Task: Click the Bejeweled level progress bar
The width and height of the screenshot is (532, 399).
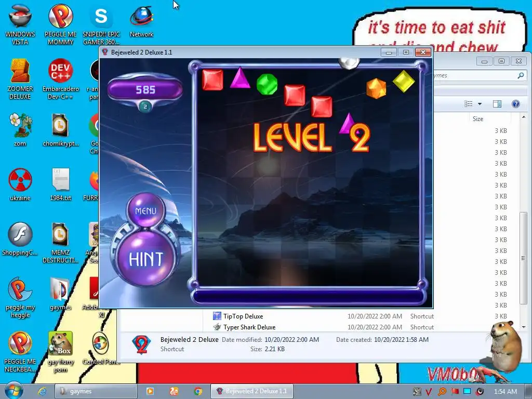Action: click(x=309, y=296)
